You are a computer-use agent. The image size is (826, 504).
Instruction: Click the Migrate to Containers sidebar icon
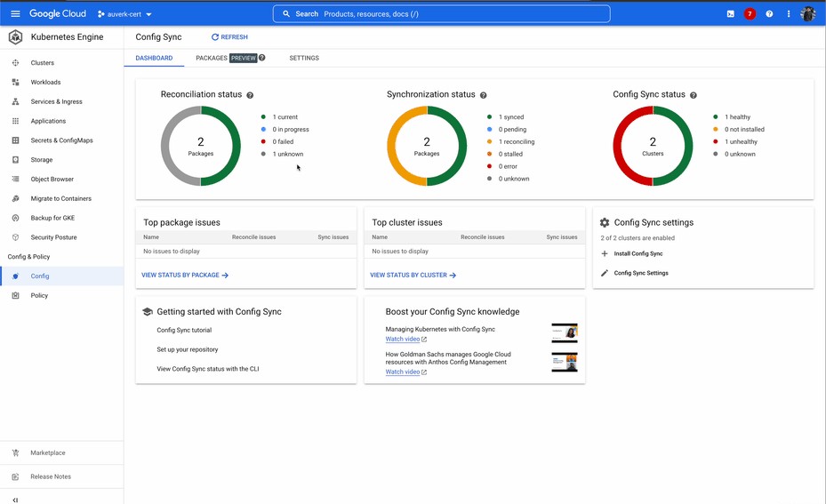[15, 198]
